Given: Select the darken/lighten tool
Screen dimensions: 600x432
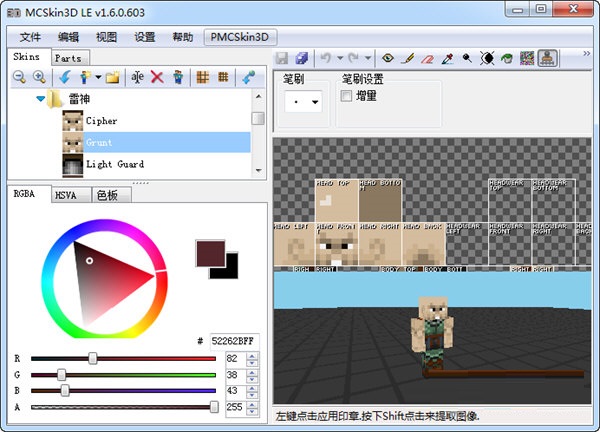Looking at the screenshot, I should 487,58.
